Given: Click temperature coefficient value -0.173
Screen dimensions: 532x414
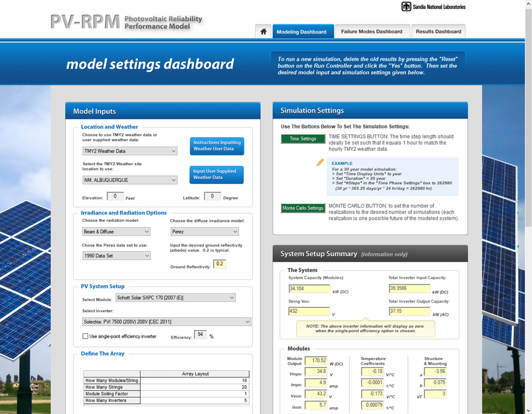Looking at the screenshot, I should [x=372, y=394].
